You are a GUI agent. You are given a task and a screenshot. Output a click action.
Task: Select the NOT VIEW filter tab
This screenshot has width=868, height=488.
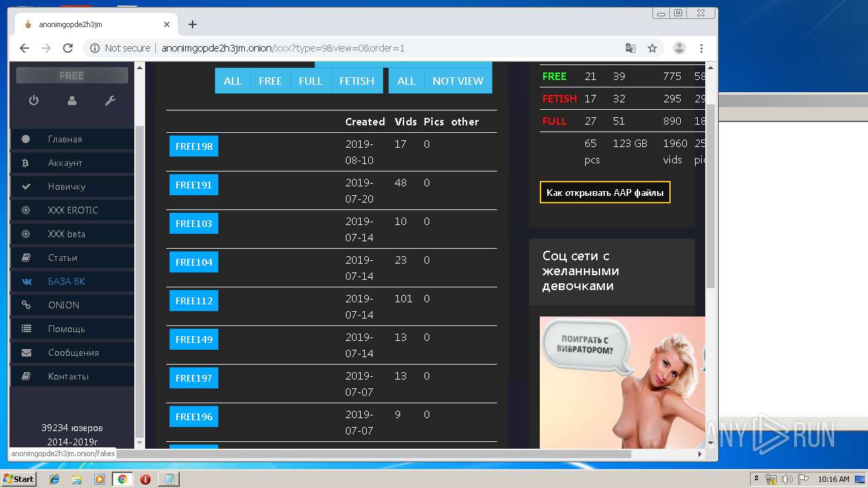[458, 81]
